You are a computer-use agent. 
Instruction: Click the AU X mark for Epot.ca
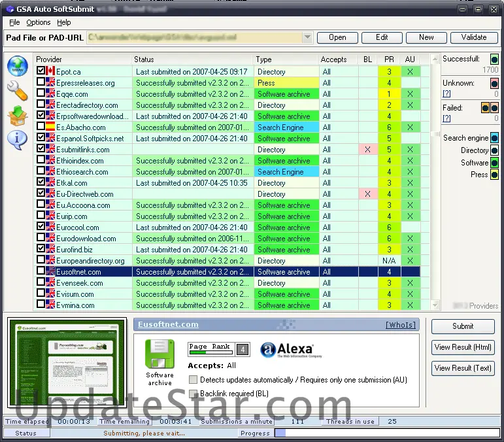coord(410,72)
